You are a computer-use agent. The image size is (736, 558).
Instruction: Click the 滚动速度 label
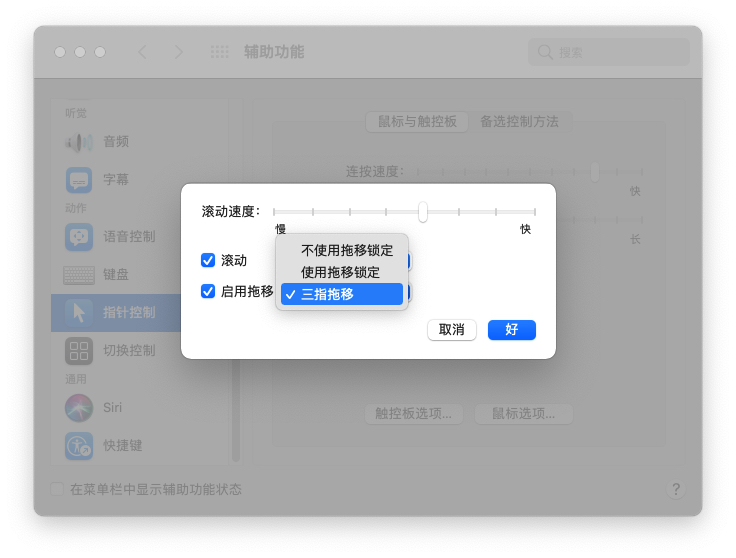click(x=231, y=212)
